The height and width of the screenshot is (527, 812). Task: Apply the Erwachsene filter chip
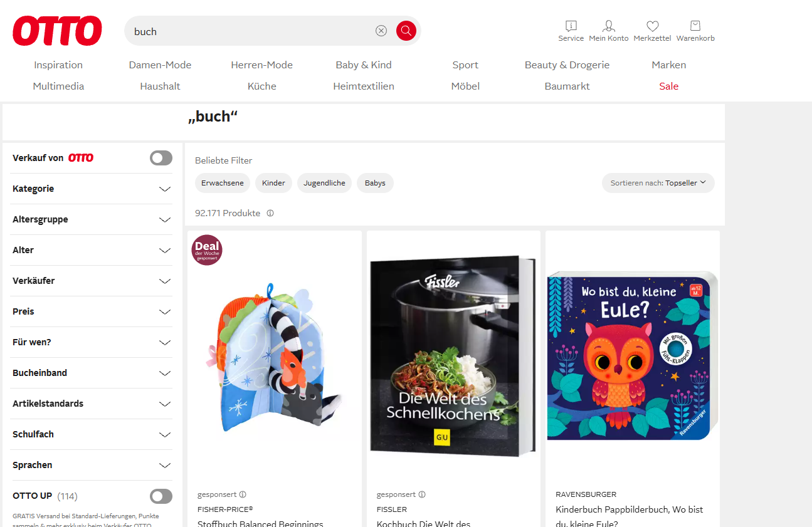(223, 183)
